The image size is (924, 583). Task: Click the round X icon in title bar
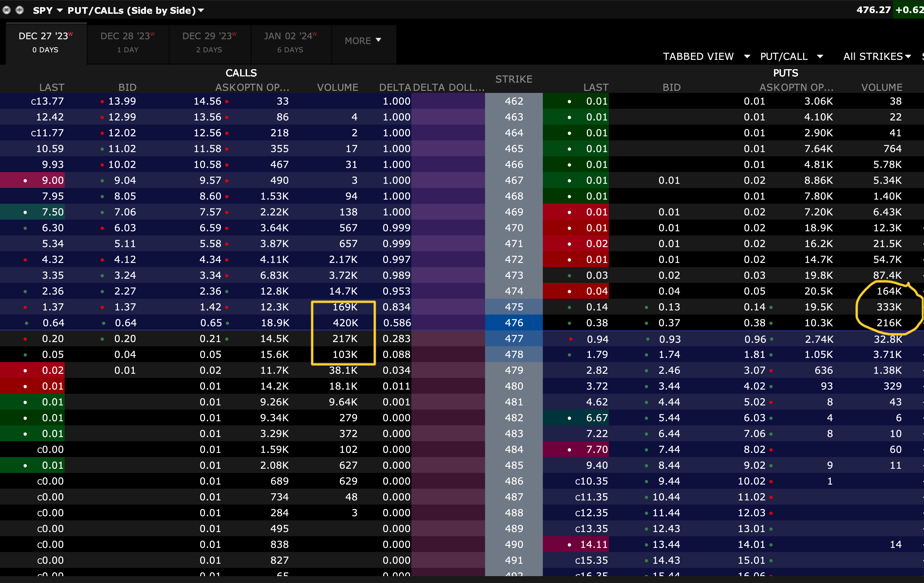pos(7,10)
